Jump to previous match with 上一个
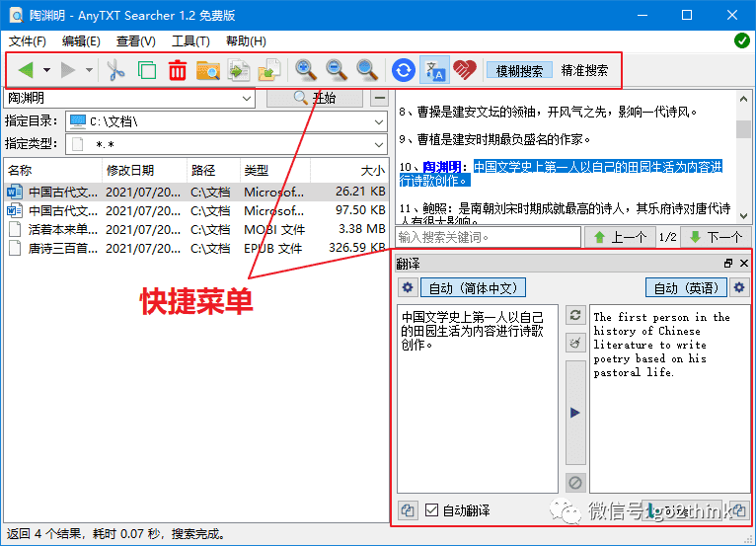 [x=620, y=237]
